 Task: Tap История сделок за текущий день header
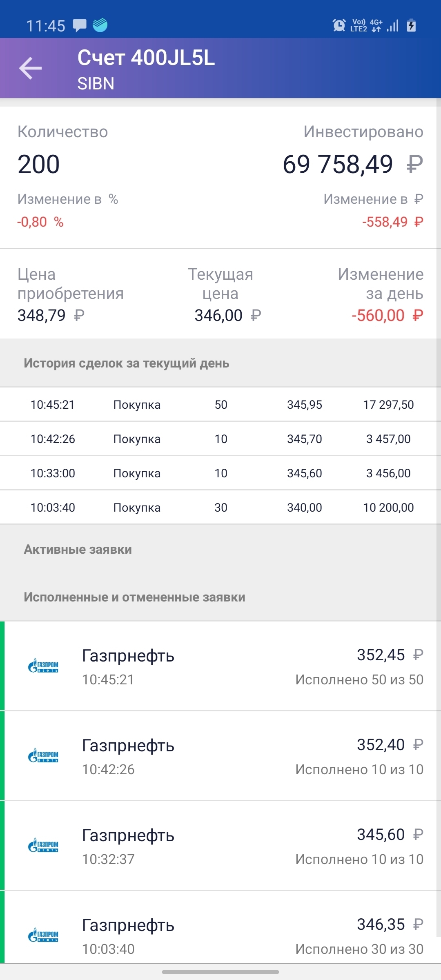(x=127, y=363)
